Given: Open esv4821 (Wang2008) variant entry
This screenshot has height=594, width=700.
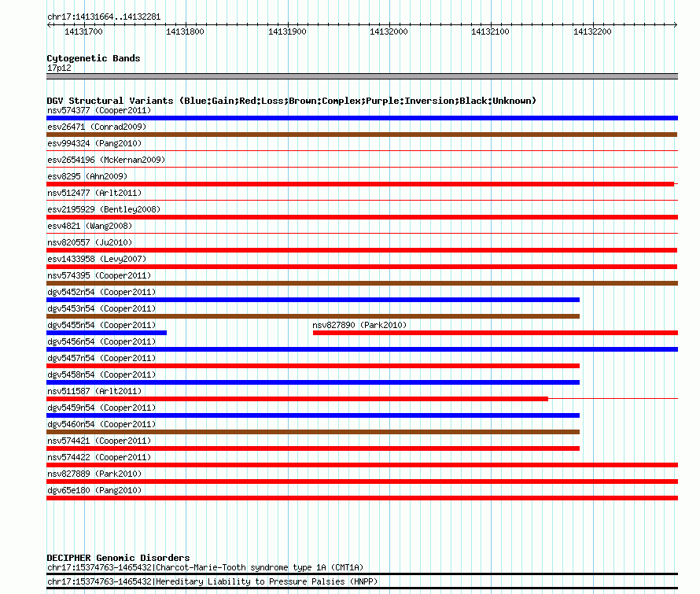Looking at the screenshot, I should [x=90, y=226].
